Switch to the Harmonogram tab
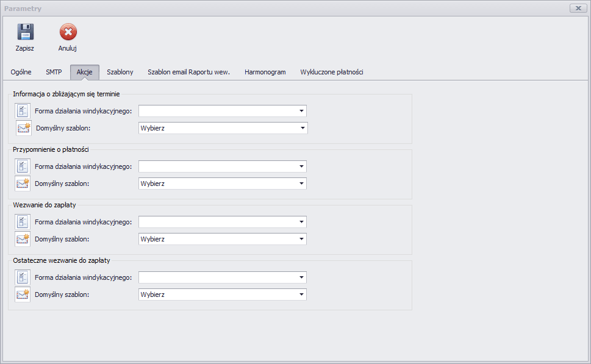Screen dimensions: 591x364 click(265, 72)
